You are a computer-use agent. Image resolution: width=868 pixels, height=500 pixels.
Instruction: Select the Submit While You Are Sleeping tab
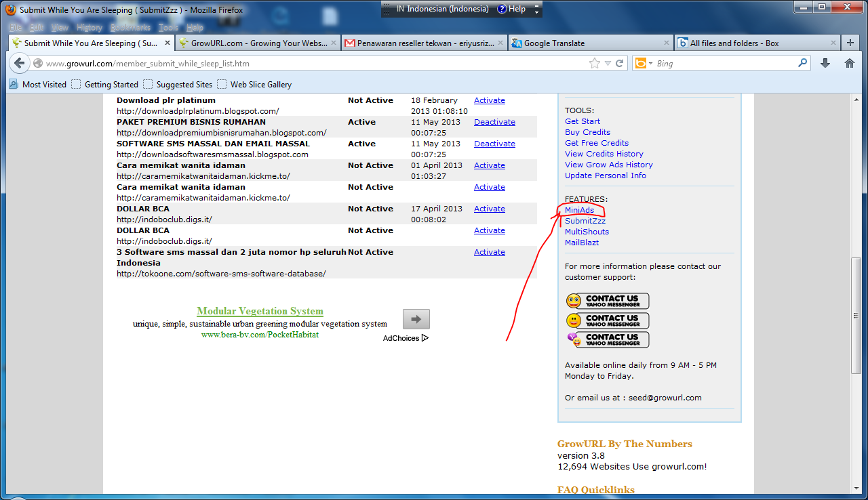92,43
